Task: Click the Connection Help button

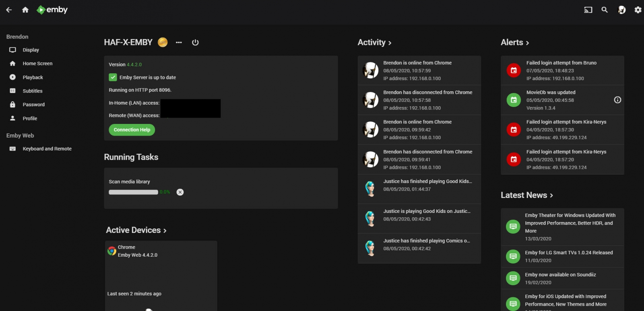Action: [132, 130]
